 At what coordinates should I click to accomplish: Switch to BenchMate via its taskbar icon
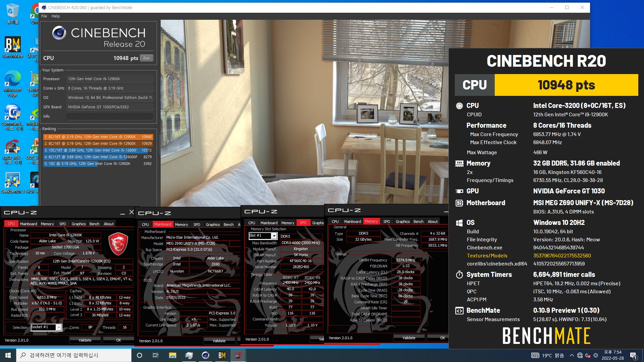point(222,355)
